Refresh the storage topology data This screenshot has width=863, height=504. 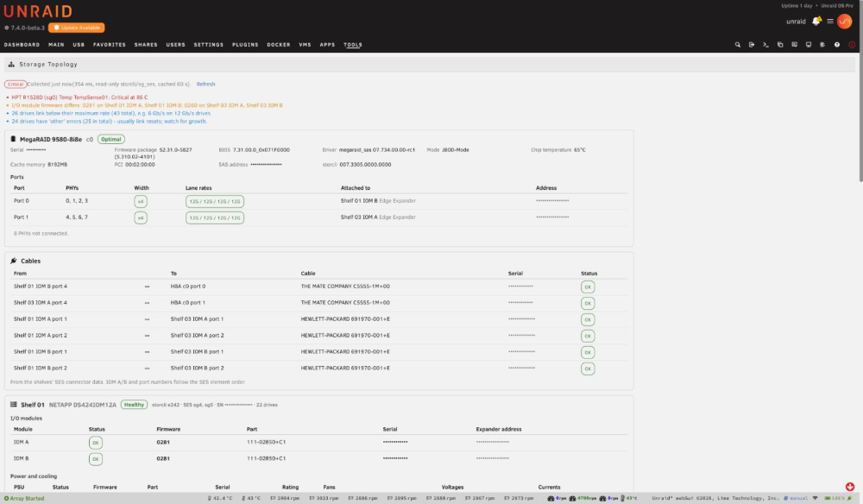(x=206, y=85)
